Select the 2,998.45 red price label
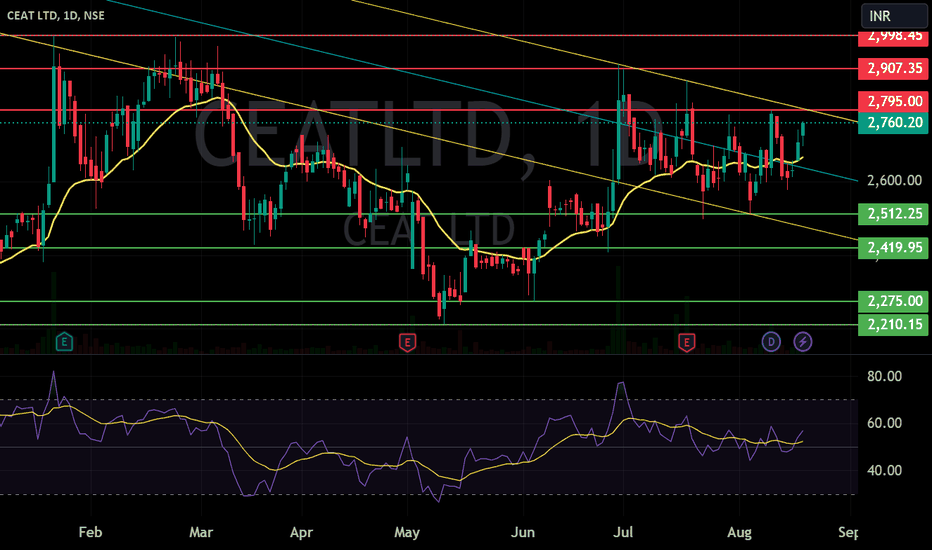 [x=893, y=37]
